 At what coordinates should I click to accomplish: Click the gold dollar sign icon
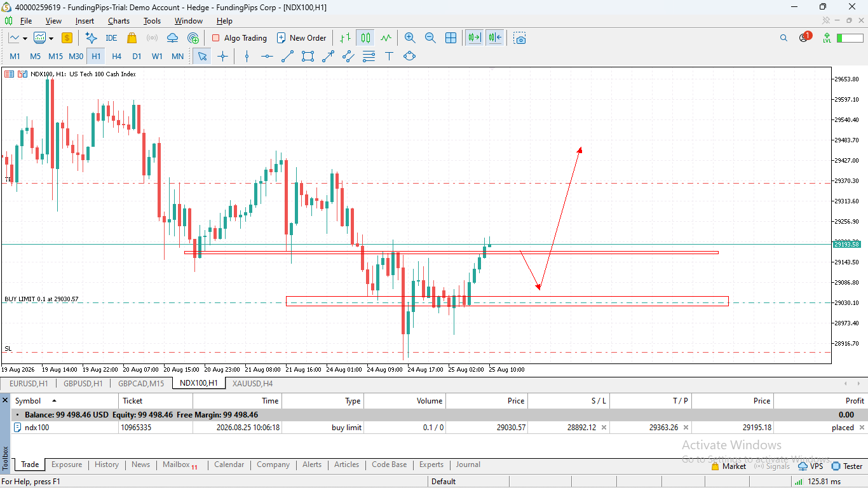pos(67,38)
